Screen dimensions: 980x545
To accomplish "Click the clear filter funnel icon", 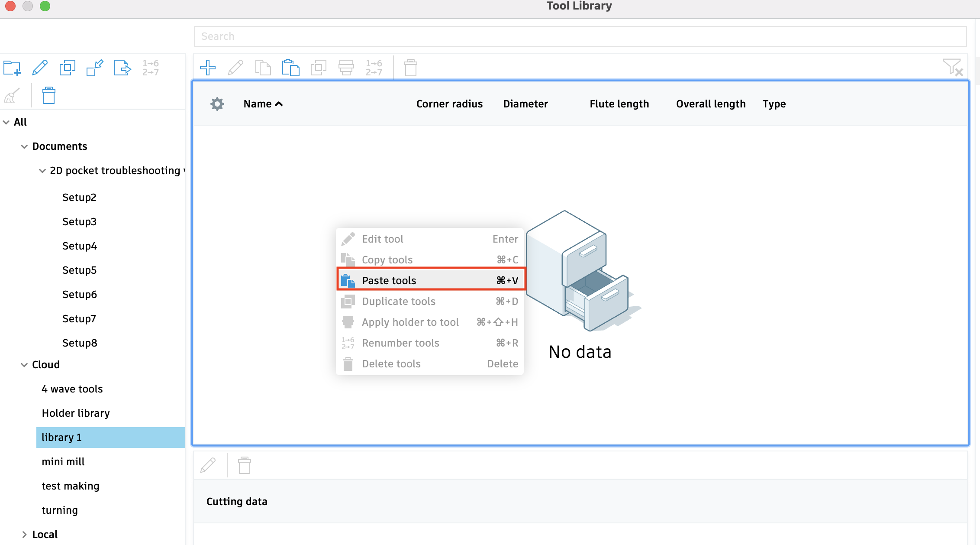I will point(952,67).
